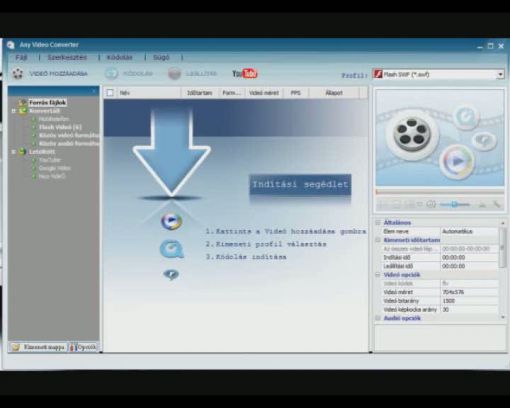Click the Videó hozzáadása button label
Viewport: 510px width, 408px height.
click(x=59, y=74)
